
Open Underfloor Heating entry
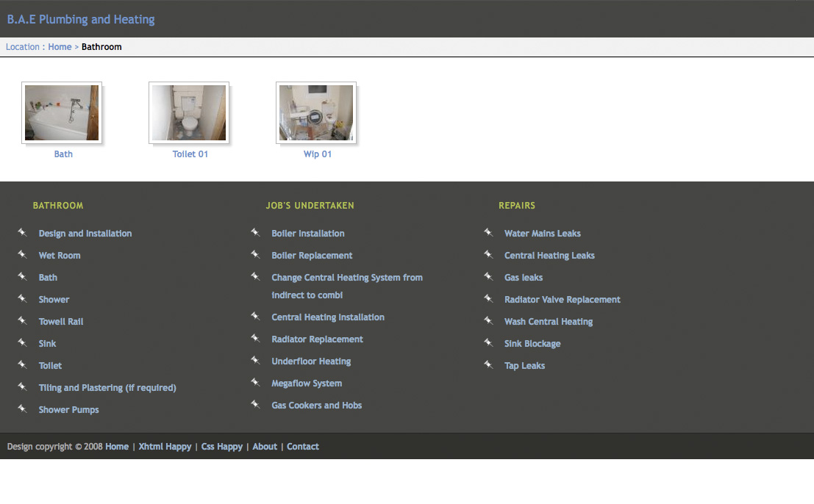click(x=311, y=361)
